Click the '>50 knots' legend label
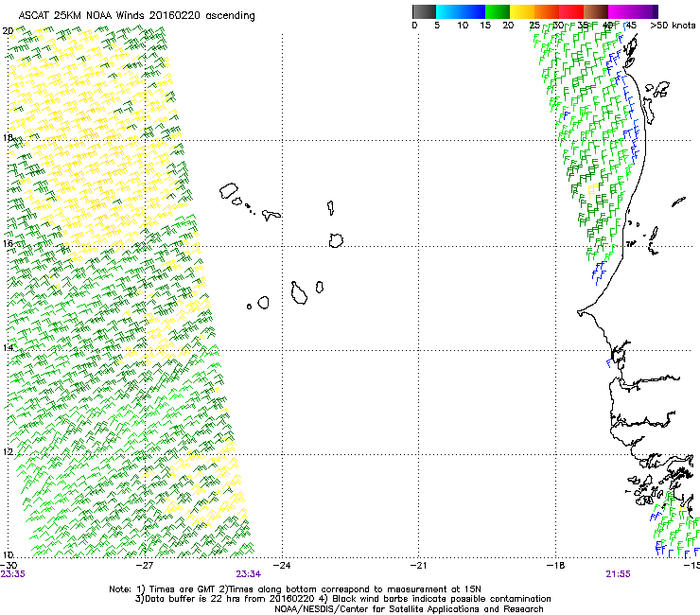 (673, 26)
